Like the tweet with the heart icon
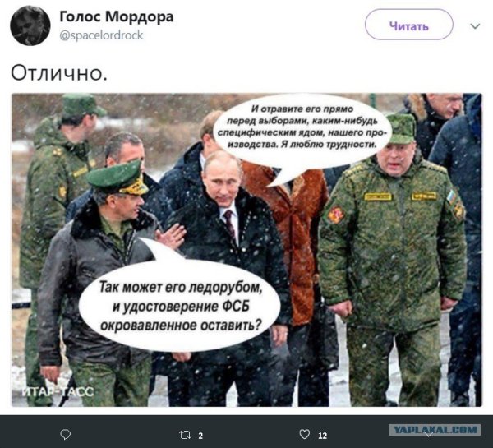This screenshot has height=448, width=493. coord(304,435)
